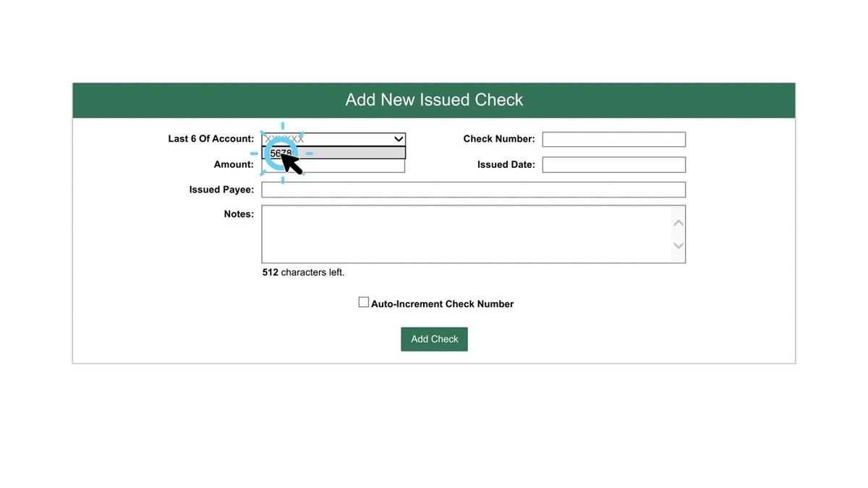The height and width of the screenshot is (488, 868).
Task: Click into the Check Number field
Action: 613,139
